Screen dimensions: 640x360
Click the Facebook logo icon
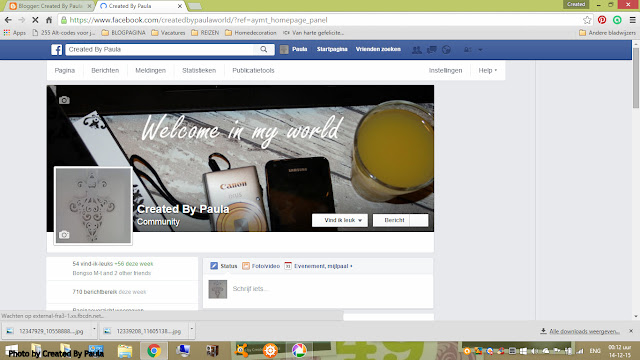57,50
